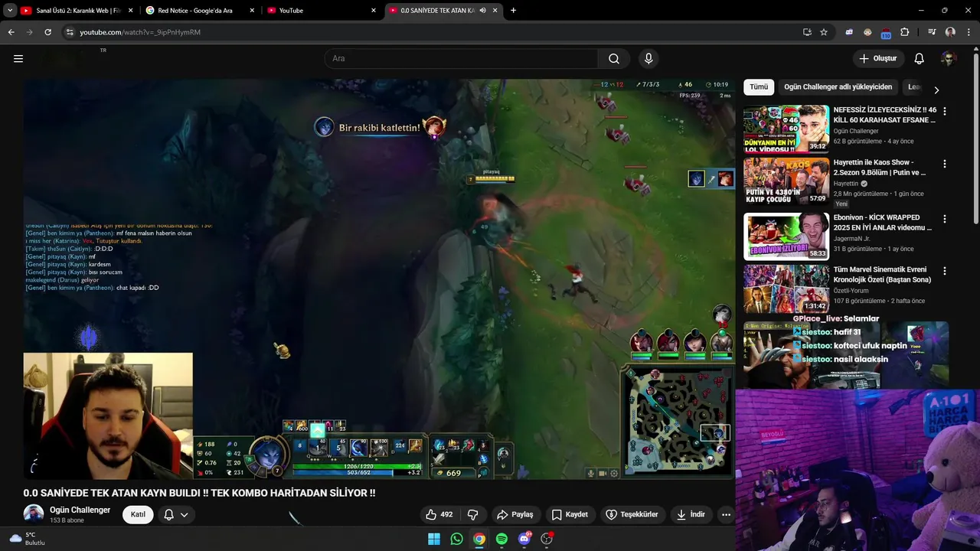Open the weather widget showing 5°C
Viewport: 980px width, 551px height.
click(x=27, y=539)
